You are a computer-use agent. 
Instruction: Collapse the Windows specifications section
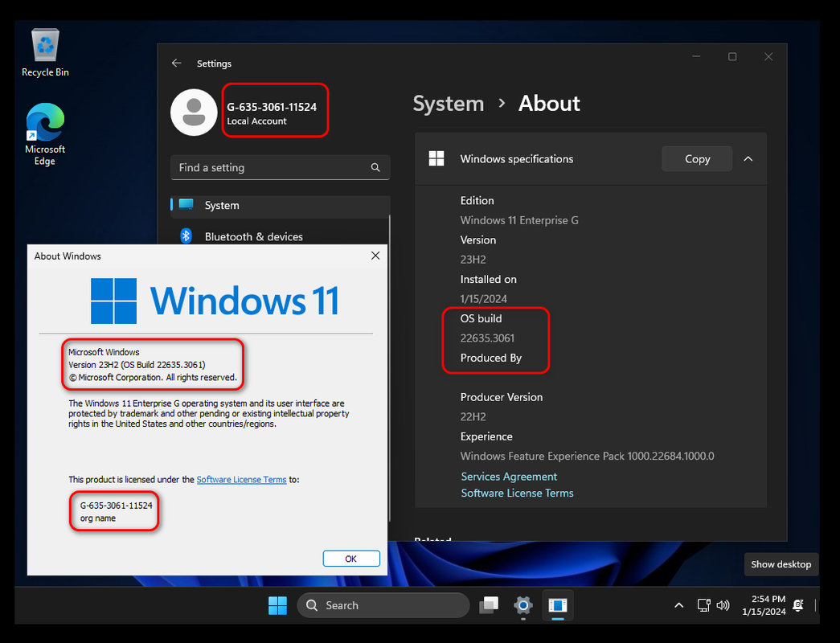pyautogui.click(x=748, y=158)
